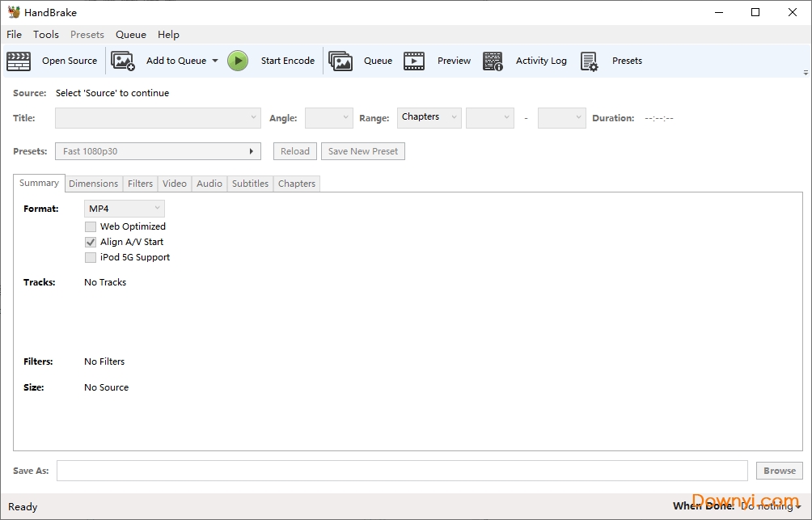Open the Range Chapters dropdown

429,117
